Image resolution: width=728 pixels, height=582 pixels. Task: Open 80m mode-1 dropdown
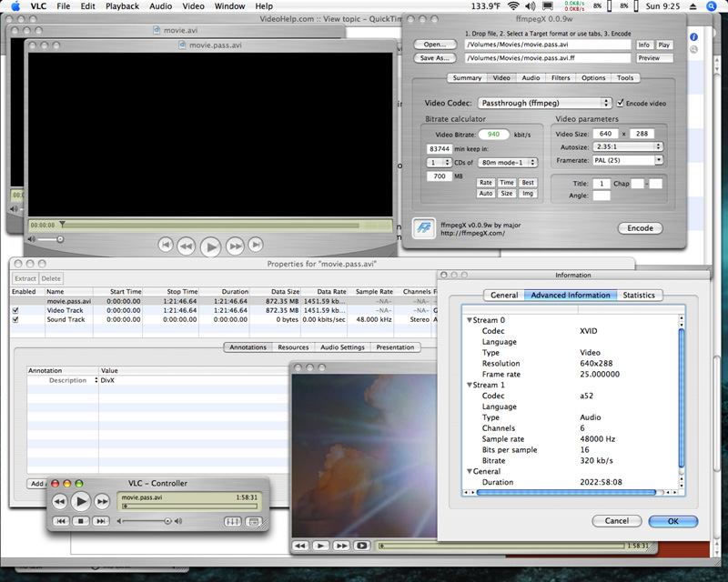click(509, 163)
